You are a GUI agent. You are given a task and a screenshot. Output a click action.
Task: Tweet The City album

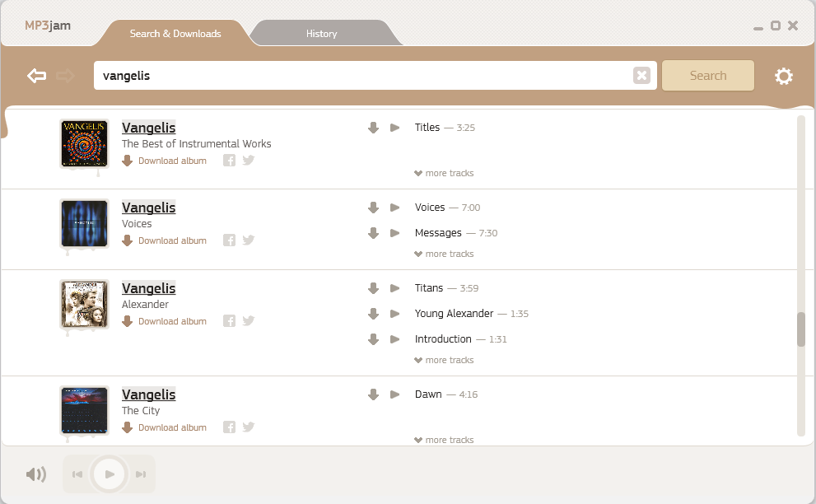(249, 427)
